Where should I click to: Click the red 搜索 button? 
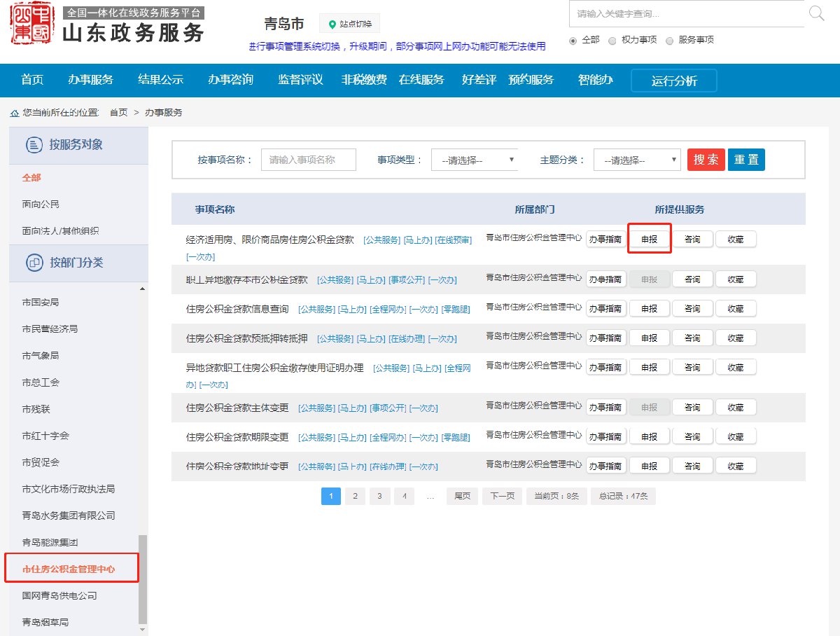click(x=706, y=160)
